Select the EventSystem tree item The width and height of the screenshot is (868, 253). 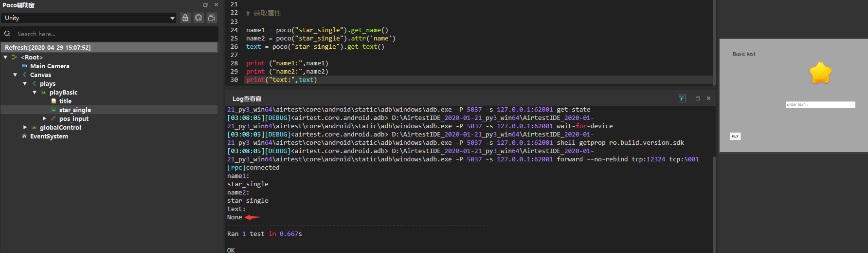pos(49,136)
